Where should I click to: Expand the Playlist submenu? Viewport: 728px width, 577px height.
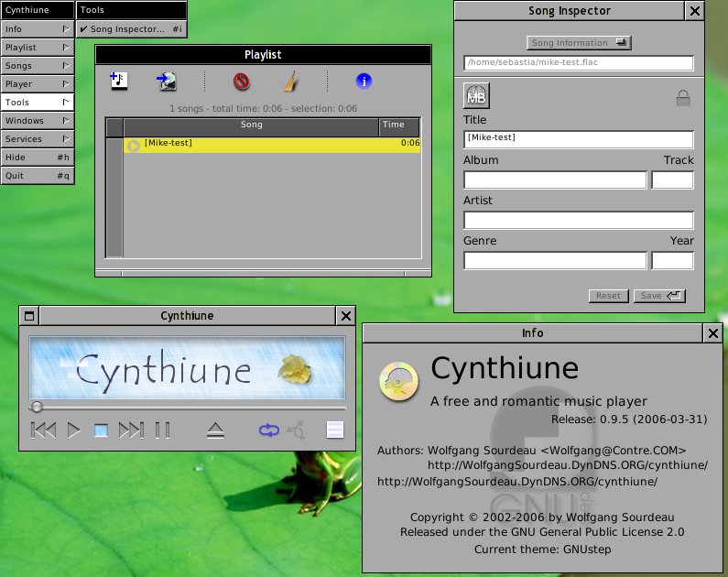tap(38, 48)
